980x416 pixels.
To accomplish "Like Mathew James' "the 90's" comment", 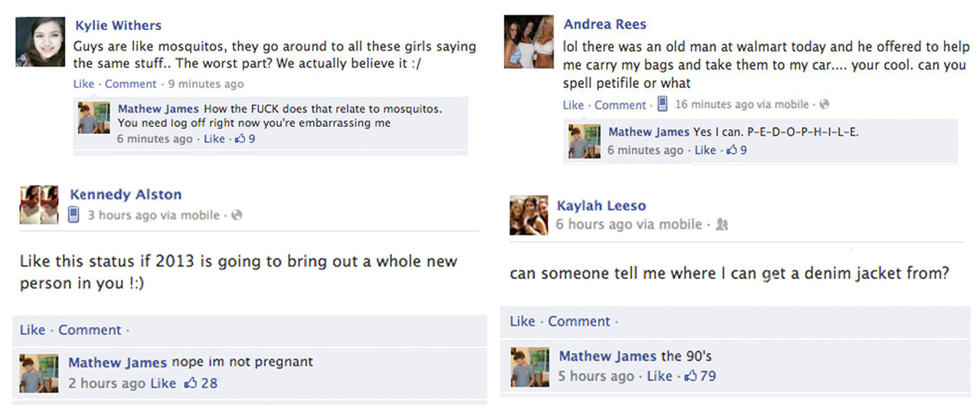I will tap(659, 375).
